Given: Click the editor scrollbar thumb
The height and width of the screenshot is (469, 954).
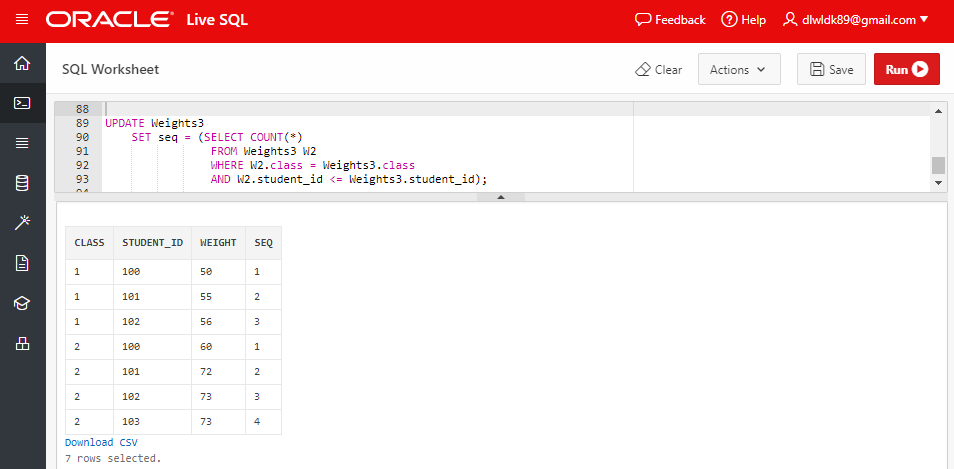Looking at the screenshot, I should pyautogui.click(x=938, y=165).
